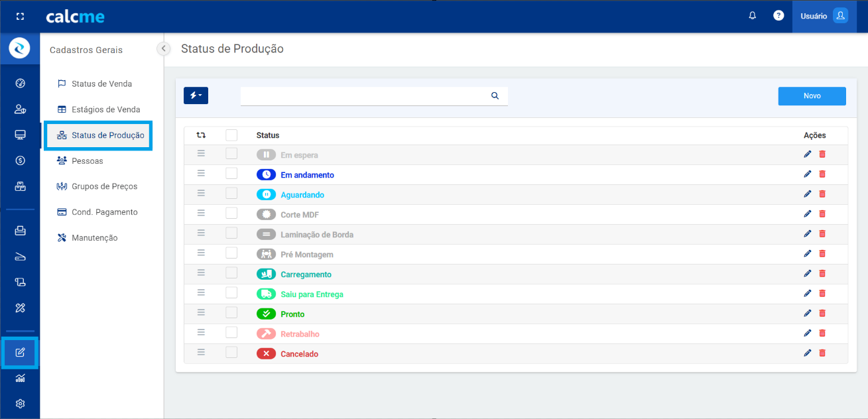Delete the Cancelado status with trash icon

coord(822,353)
